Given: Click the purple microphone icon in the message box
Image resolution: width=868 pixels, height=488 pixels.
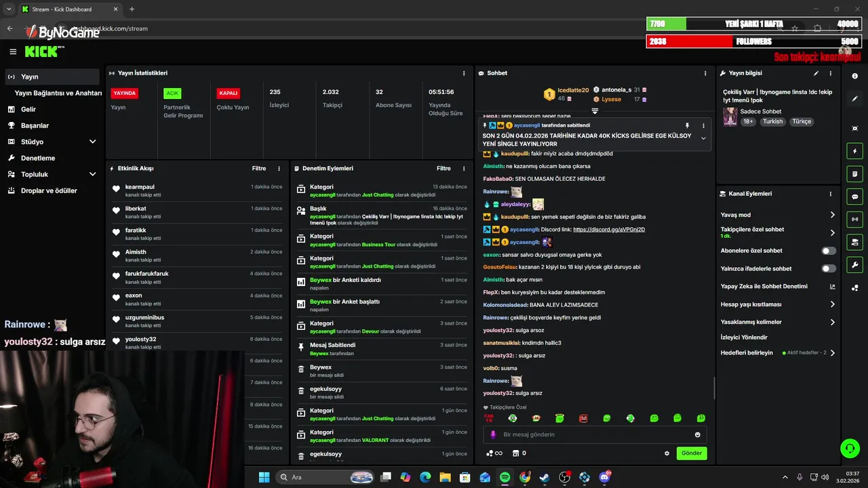Looking at the screenshot, I should (493, 434).
